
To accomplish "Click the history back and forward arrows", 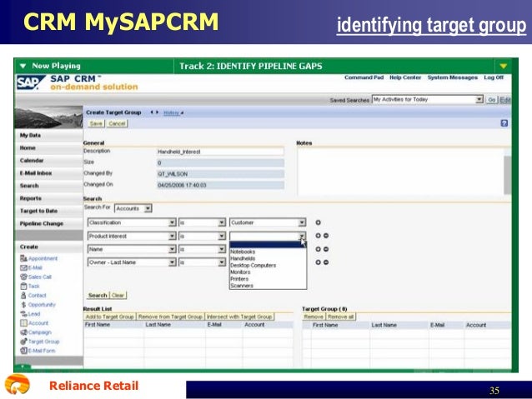I will pos(154,112).
